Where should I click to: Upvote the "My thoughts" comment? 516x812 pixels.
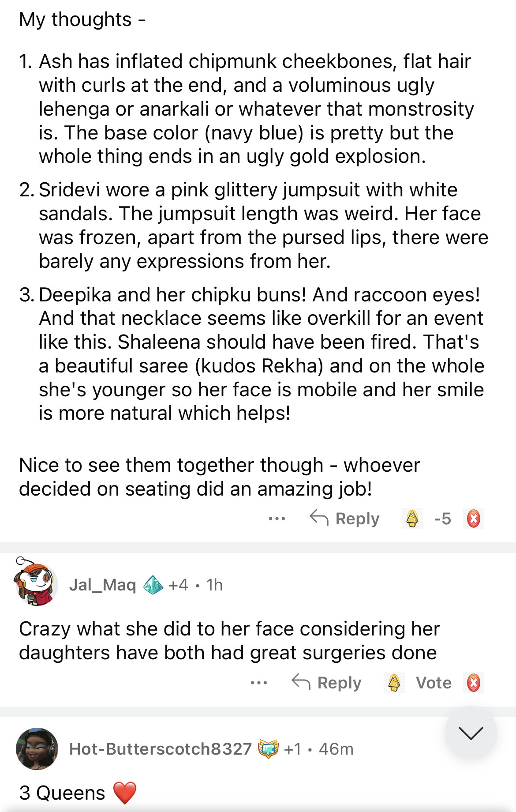(412, 519)
